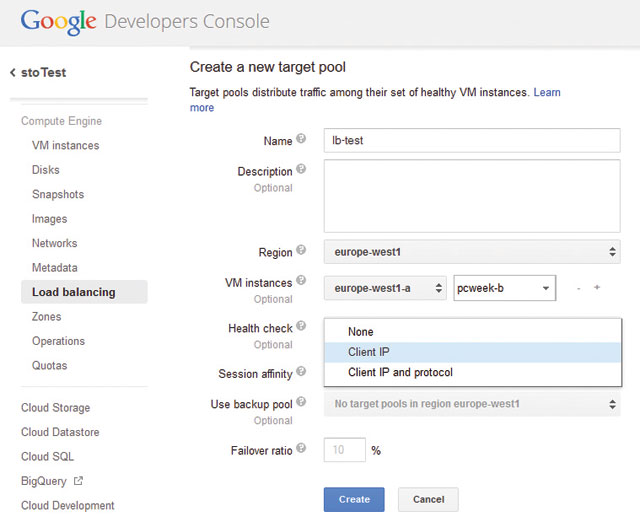Click BigQuery external link icon
The width and height of the screenshot is (640, 522).
(x=78, y=481)
